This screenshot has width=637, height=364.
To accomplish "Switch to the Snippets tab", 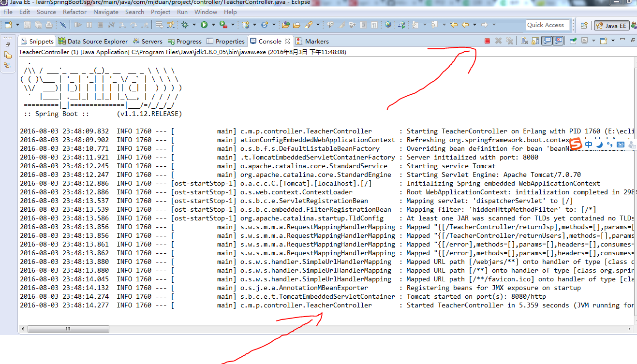I will (x=37, y=41).
